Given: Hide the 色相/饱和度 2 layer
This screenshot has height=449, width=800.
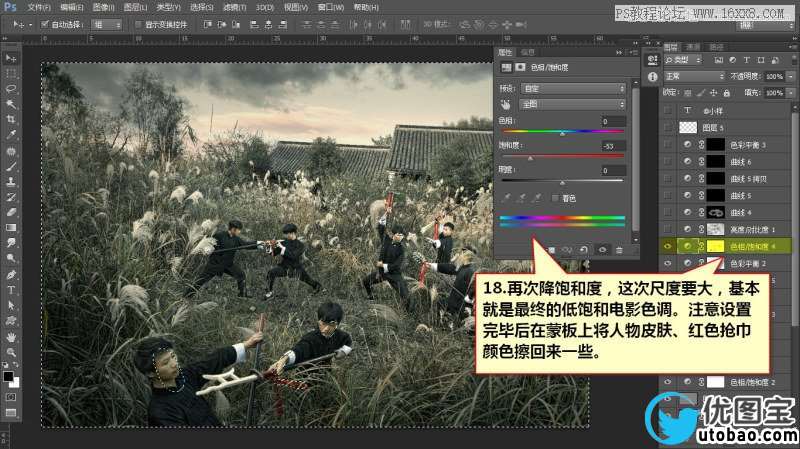Looking at the screenshot, I should point(667,382).
